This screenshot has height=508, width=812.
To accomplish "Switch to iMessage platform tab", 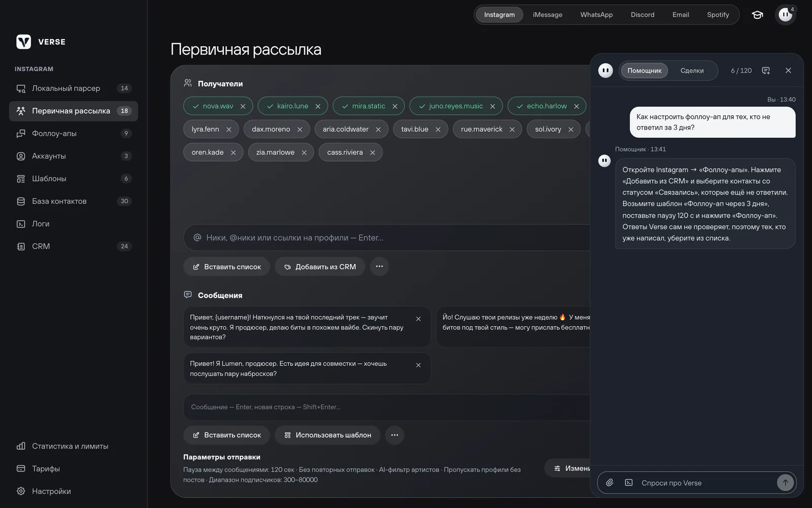I will coord(548,15).
